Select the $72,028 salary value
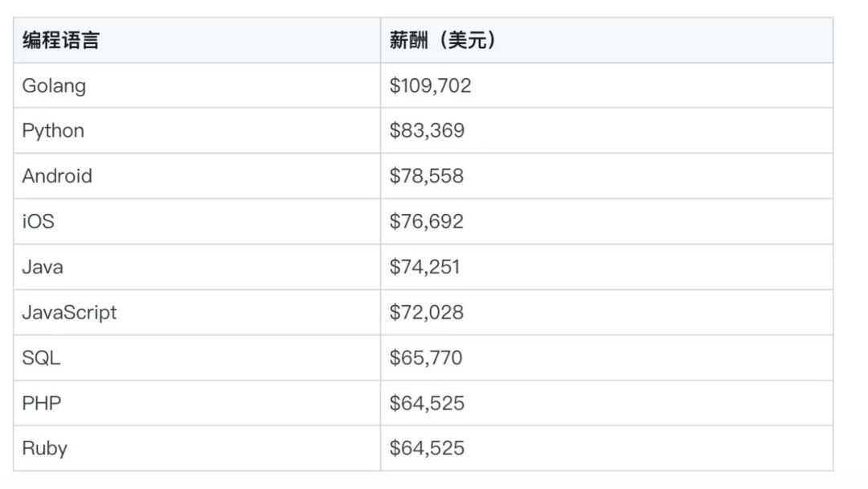Viewport: 868px width, 489px height. [x=426, y=312]
